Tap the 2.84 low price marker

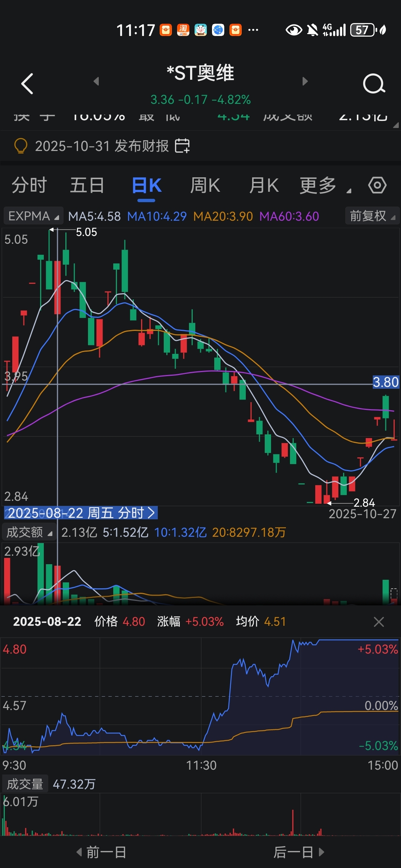pos(364,503)
